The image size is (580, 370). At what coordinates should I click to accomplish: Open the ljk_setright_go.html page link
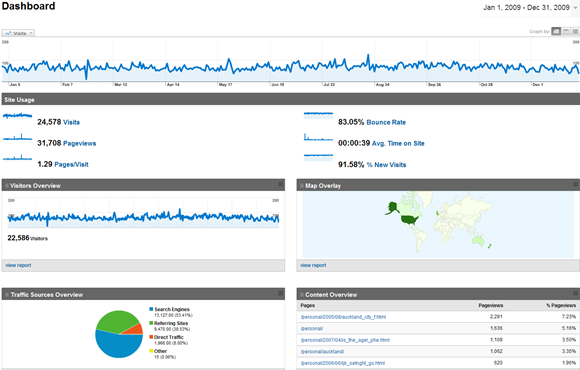(x=343, y=363)
